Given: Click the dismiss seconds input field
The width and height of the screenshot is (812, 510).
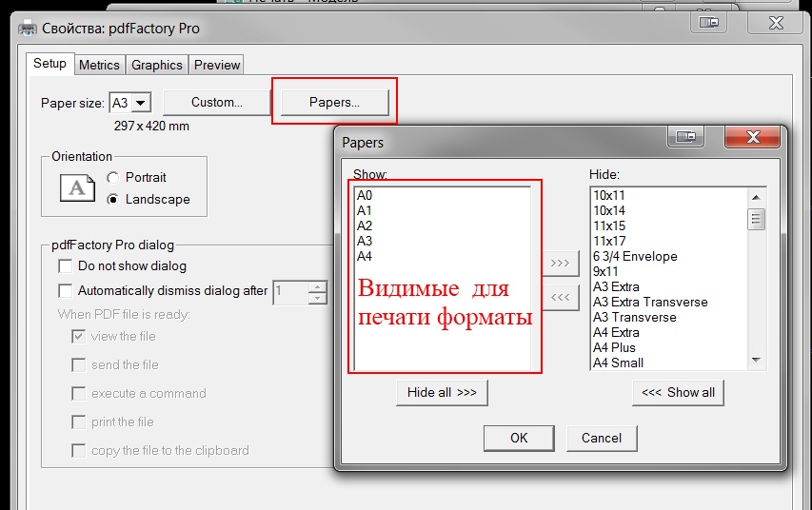Looking at the screenshot, I should 290,291.
